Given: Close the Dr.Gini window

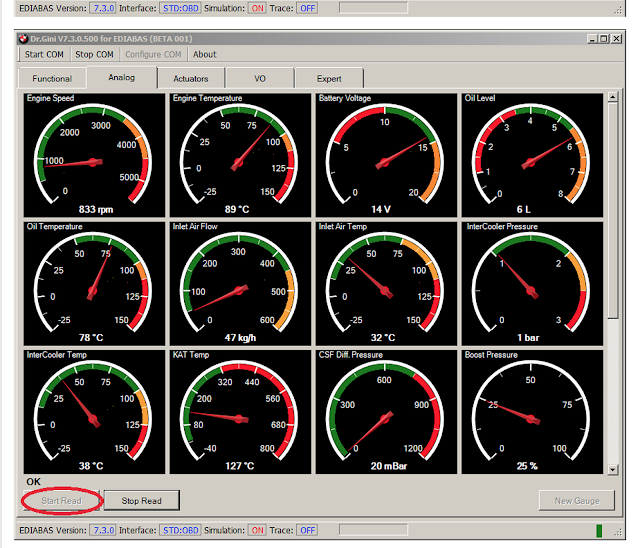Looking at the screenshot, I should pyautogui.click(x=616, y=39).
